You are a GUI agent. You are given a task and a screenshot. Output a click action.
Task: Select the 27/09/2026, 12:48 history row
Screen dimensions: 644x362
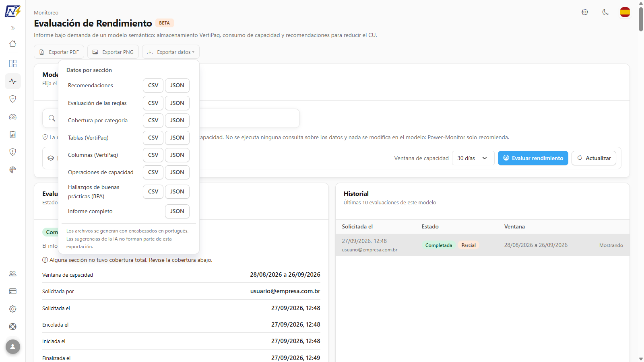point(483,245)
